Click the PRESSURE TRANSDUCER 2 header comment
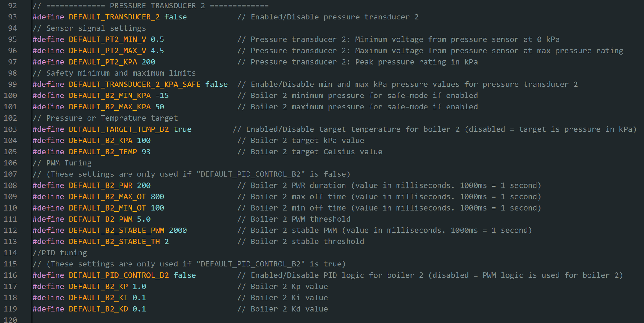This screenshot has height=323, width=644. [151, 6]
